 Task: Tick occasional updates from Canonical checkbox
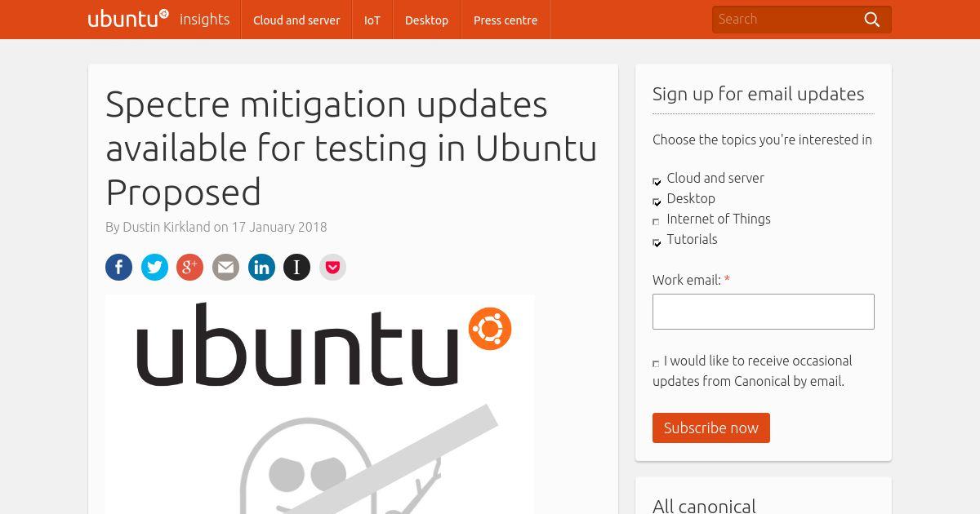pos(656,363)
